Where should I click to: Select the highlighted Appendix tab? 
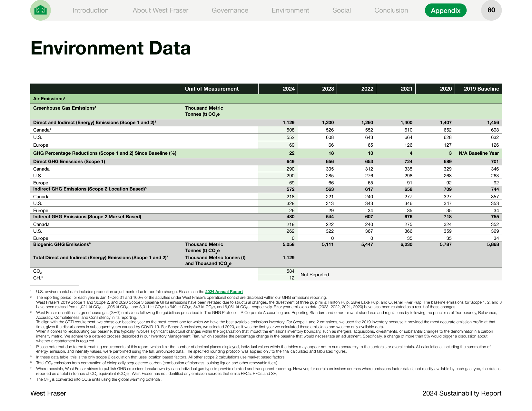pyautogui.click(x=446, y=10)
